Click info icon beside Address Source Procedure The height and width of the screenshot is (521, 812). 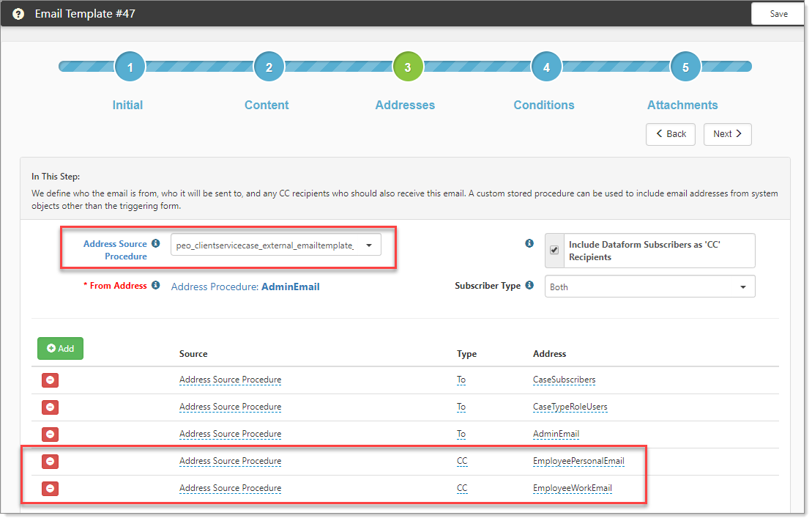tap(155, 244)
